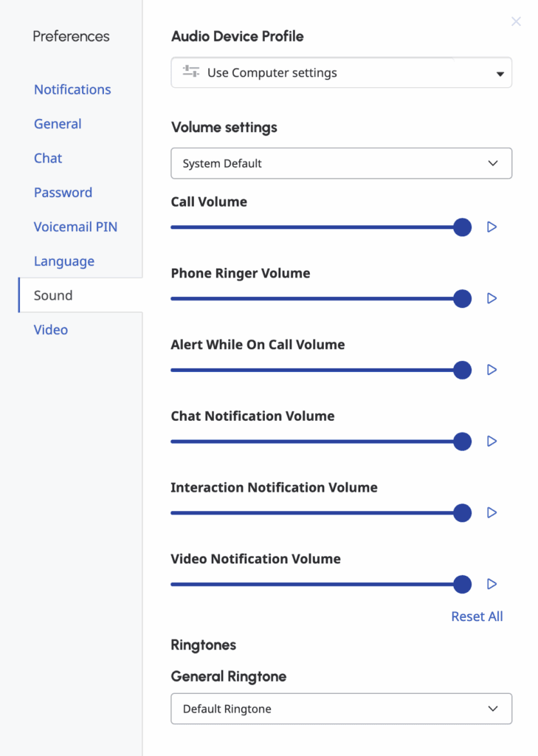The image size is (538, 756).
Task: Play the Call Volume sound preview
Action: point(492,227)
